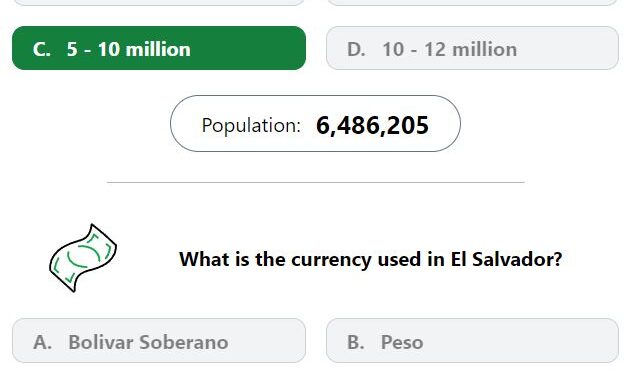
Task: Click the cut-off answer box at top left
Action: [x=159, y=2]
